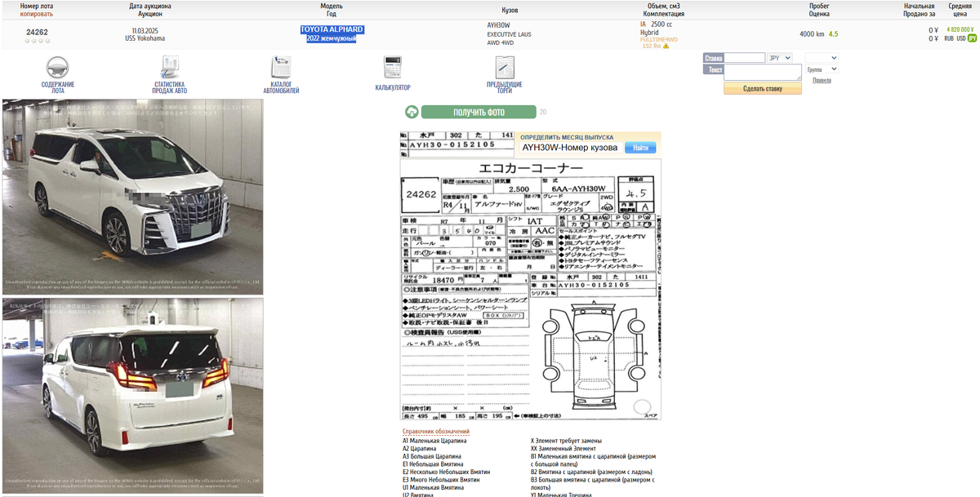Click the AYH30W body code in header row
The image size is (980, 497).
[498, 25]
